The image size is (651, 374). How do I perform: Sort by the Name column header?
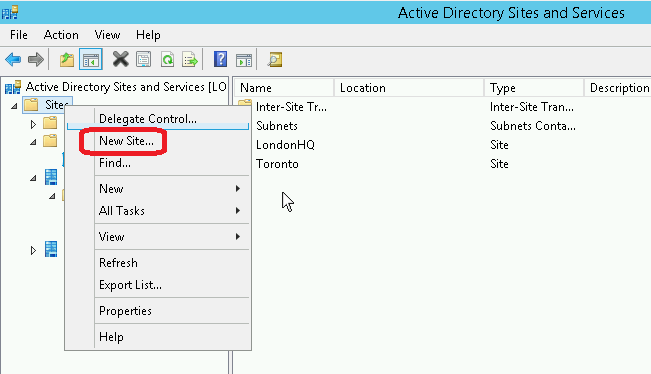click(x=284, y=88)
